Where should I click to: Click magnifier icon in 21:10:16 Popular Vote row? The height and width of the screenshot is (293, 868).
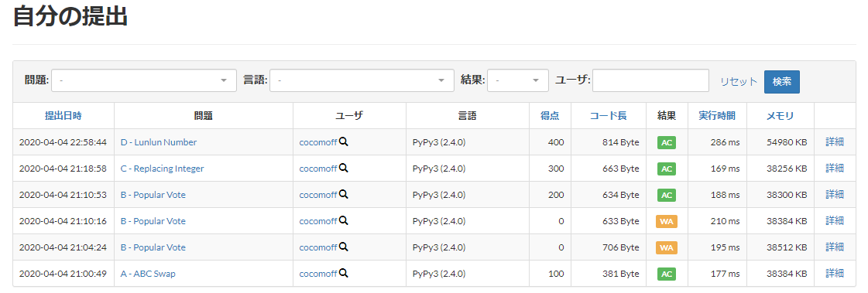(343, 220)
